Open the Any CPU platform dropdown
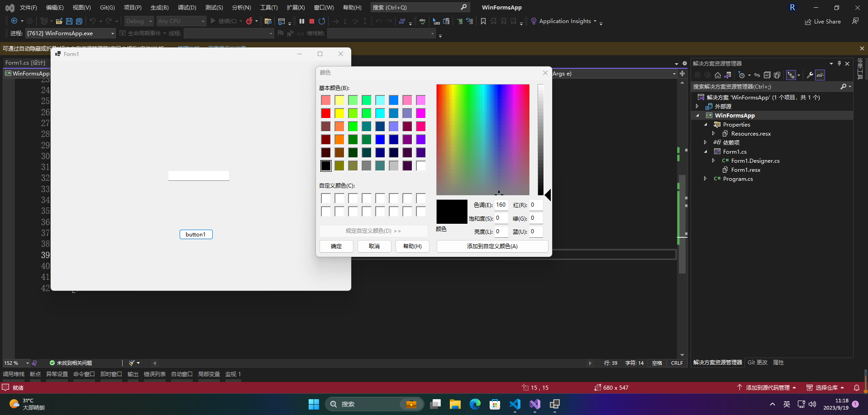The image size is (868, 415). pos(202,21)
